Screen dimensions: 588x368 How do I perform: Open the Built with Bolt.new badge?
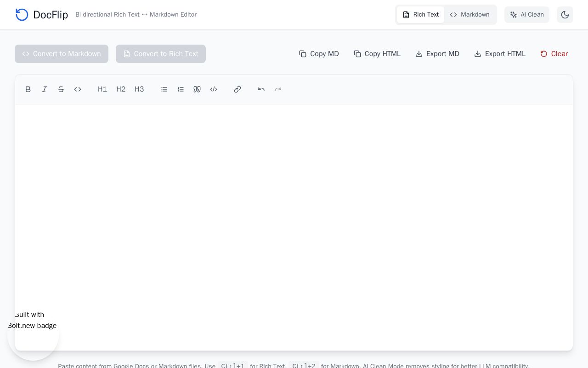pyautogui.click(x=33, y=335)
